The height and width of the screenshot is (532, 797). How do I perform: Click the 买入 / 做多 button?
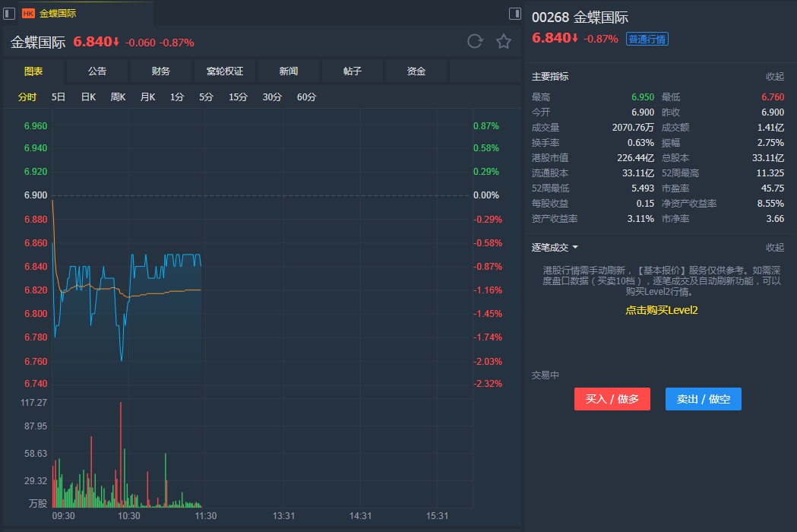pyautogui.click(x=612, y=399)
